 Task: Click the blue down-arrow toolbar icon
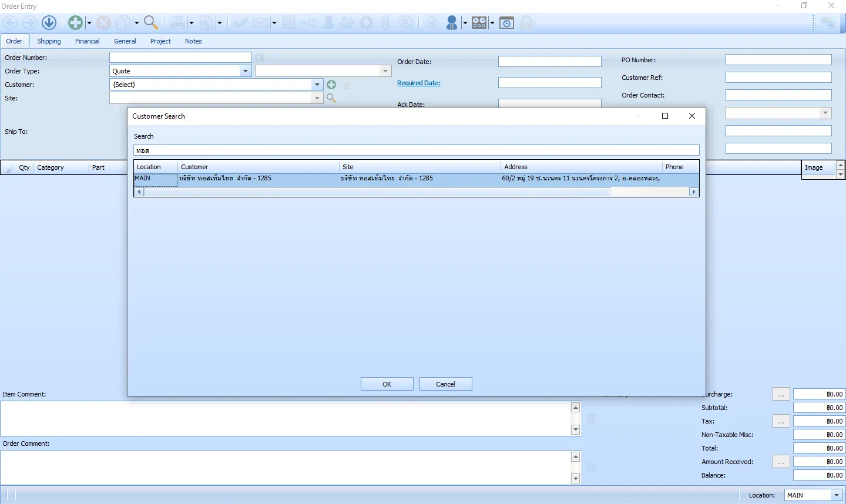49,23
